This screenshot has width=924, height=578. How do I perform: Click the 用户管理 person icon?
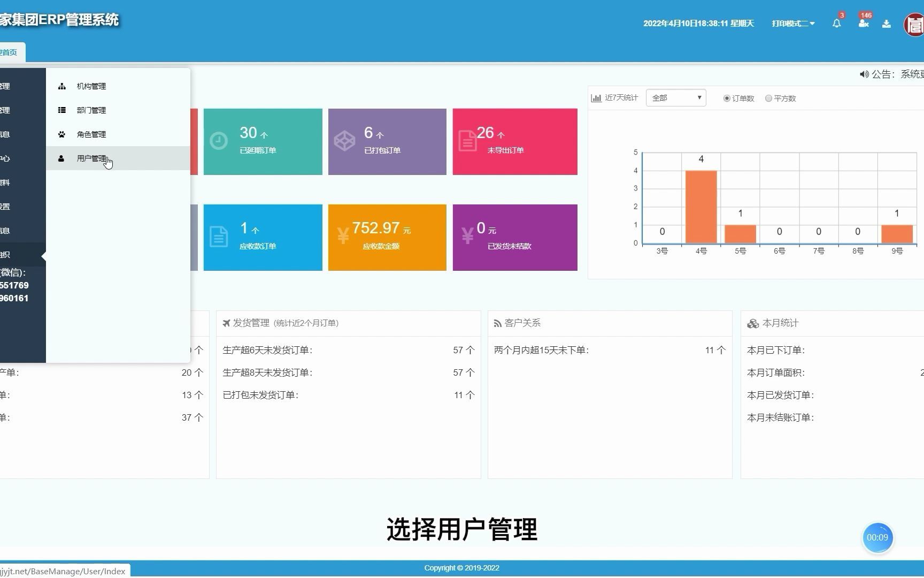pyautogui.click(x=61, y=158)
